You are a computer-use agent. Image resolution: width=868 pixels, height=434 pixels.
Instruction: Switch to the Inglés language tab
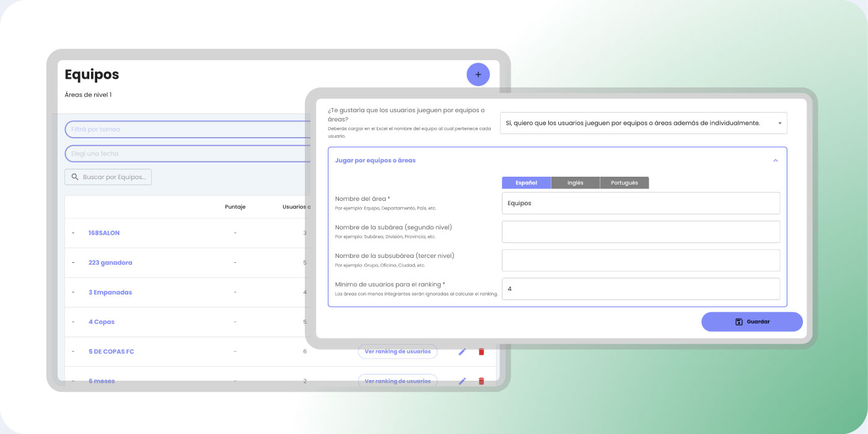pos(576,183)
